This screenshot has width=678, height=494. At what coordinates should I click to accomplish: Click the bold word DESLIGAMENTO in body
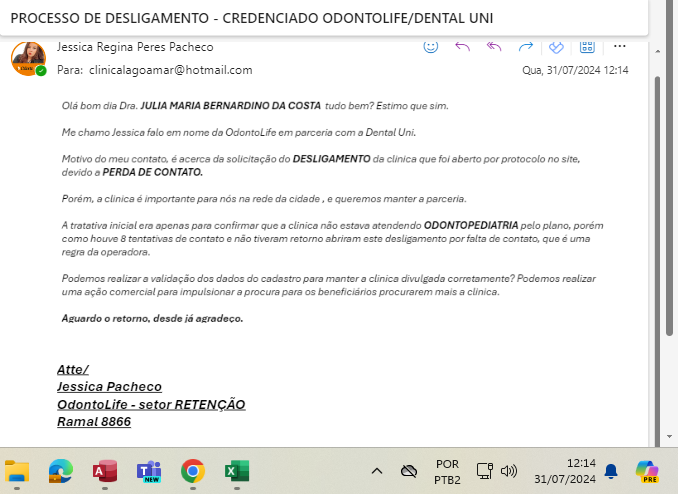click(x=332, y=159)
